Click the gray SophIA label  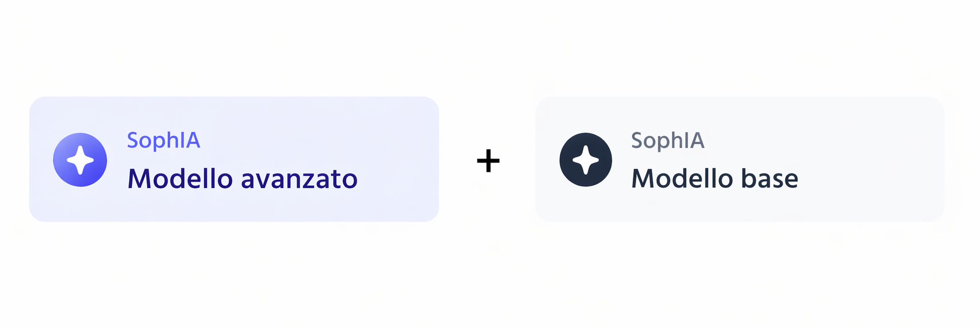click(x=668, y=140)
